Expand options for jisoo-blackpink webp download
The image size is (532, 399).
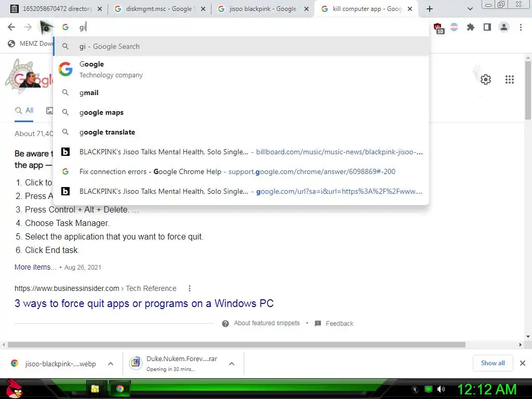click(111, 364)
